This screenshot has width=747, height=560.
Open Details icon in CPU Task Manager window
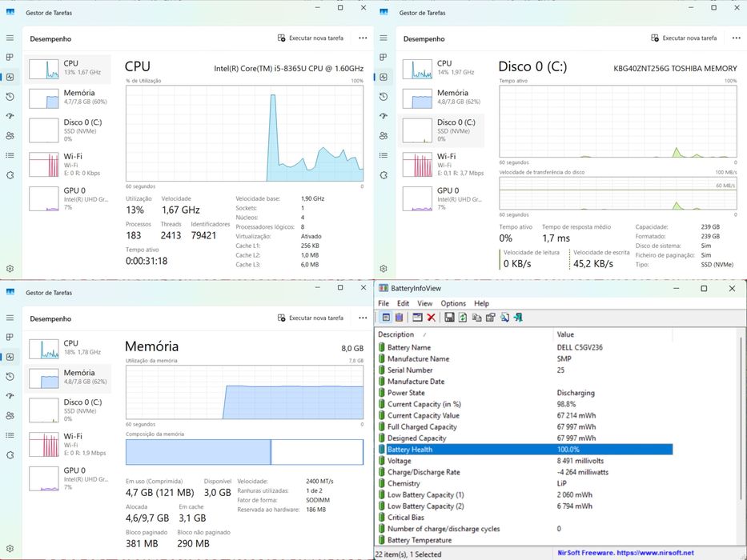[10, 155]
